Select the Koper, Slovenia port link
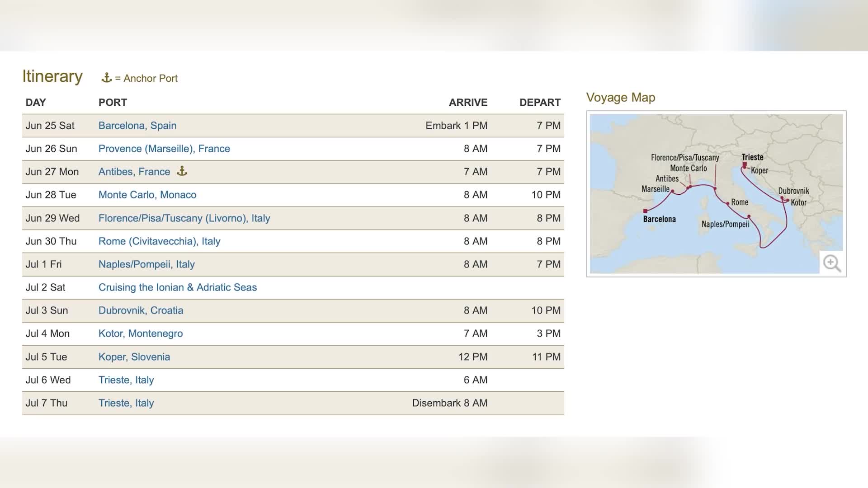Viewport: 868px width, 488px height. pos(134,357)
